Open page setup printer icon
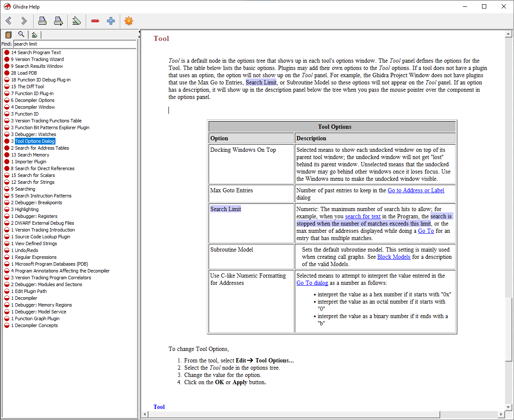 coord(58,21)
